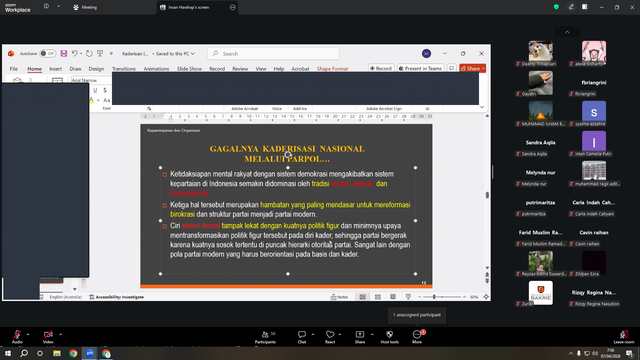Switch to the Draw tab
This screenshot has height=360, width=640.
point(76,69)
